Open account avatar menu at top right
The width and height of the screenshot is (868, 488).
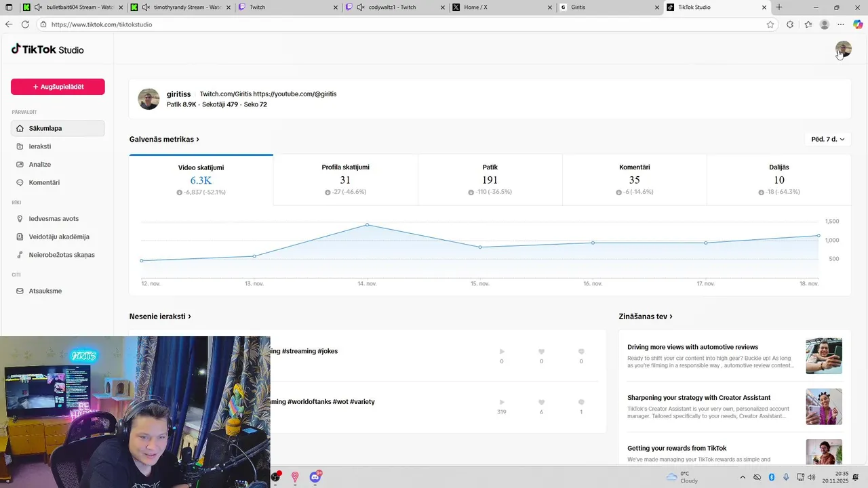coord(843,49)
